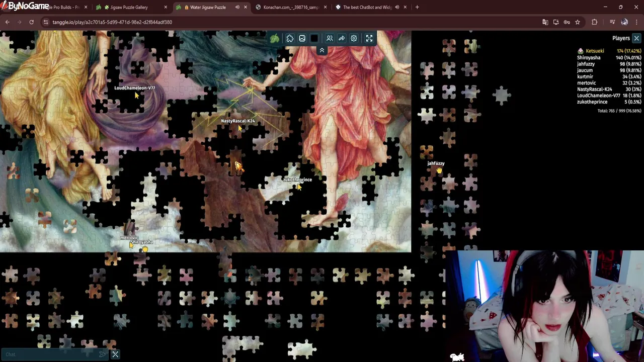
Task: Close The best ChatBot tab
Action: point(405,7)
